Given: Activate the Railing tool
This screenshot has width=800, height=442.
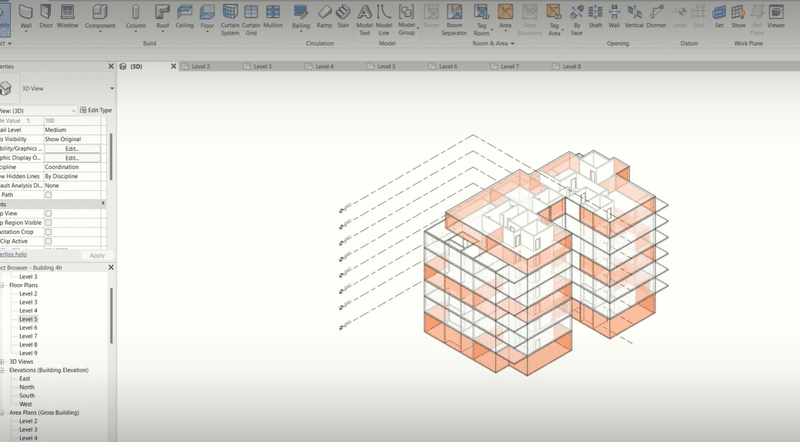Looking at the screenshot, I should [301, 17].
